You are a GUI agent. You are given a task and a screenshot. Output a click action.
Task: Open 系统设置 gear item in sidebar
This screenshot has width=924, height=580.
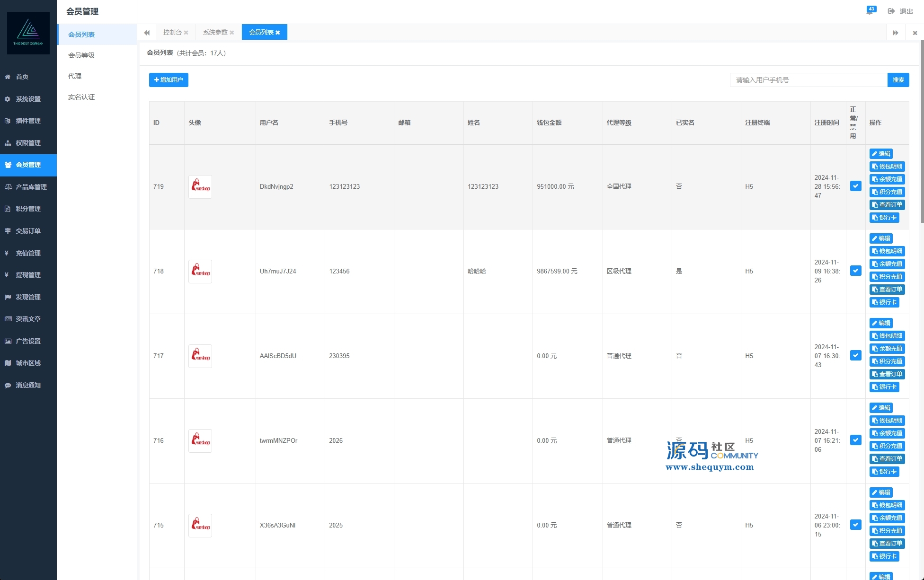(27, 99)
